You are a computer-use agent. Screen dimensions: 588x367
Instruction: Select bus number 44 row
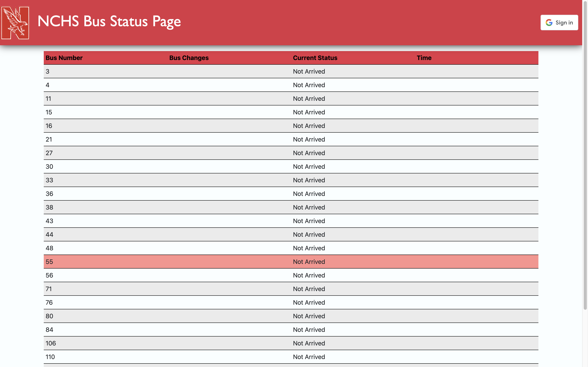point(291,235)
